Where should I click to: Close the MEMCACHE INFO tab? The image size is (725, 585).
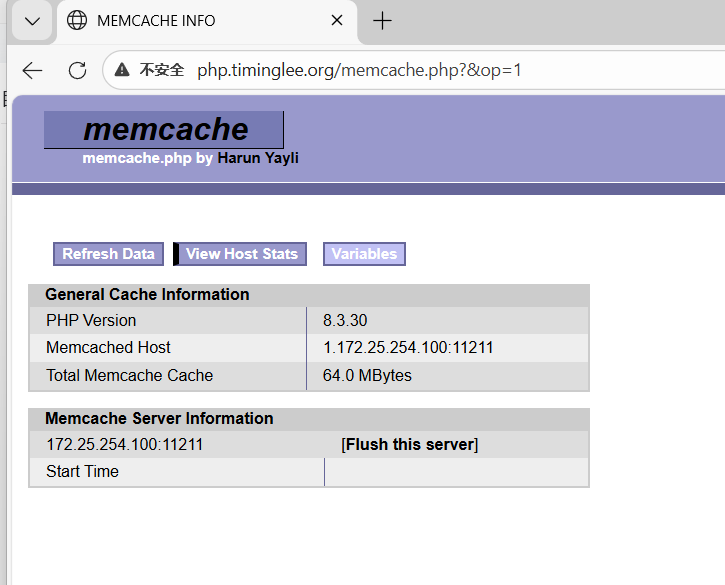click(x=337, y=20)
